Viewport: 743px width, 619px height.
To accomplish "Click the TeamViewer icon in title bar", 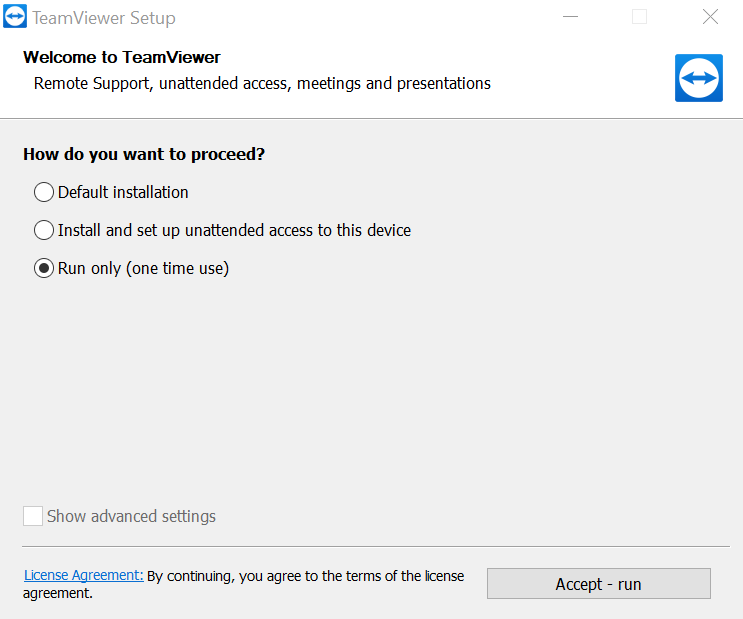I will point(15,17).
